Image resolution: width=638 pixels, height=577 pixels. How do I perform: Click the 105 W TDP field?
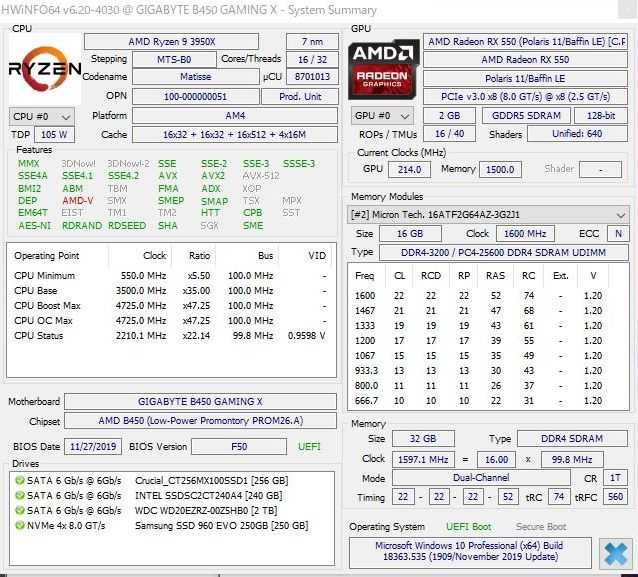[x=54, y=135]
